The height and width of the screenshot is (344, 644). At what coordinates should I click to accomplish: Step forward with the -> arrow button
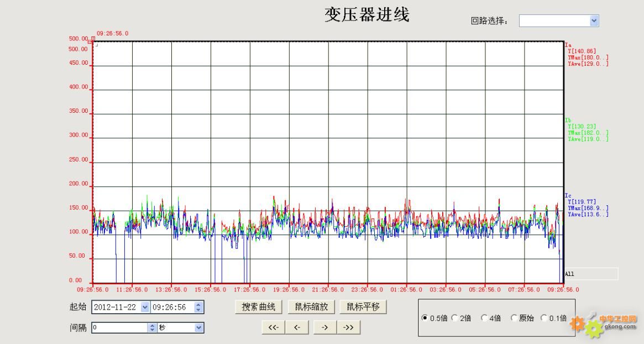click(x=324, y=327)
